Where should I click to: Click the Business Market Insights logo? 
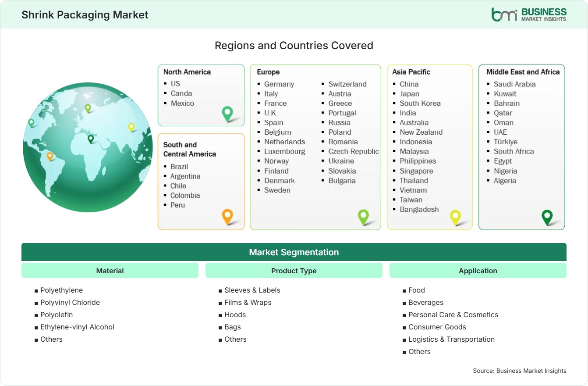click(x=529, y=14)
